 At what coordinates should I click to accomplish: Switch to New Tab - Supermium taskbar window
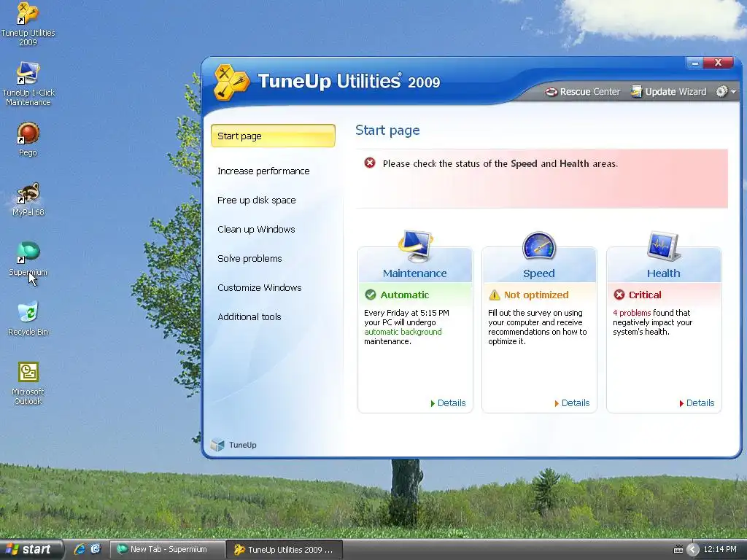pyautogui.click(x=167, y=549)
